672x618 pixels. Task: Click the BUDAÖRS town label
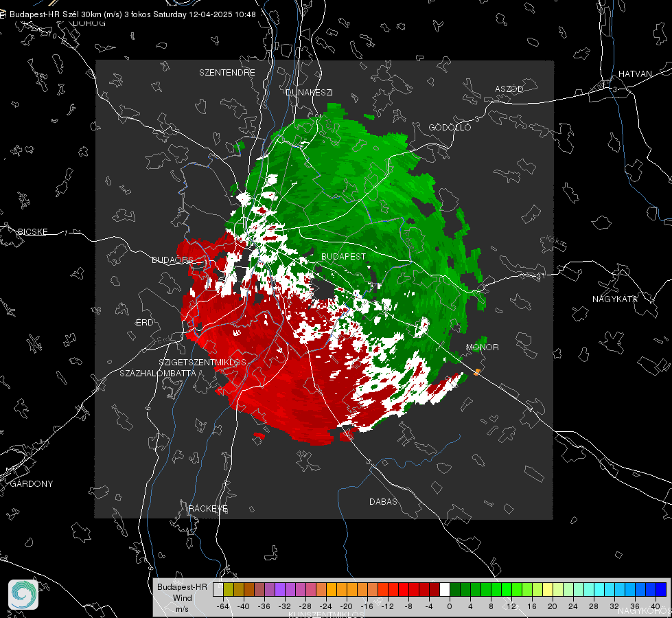pyautogui.click(x=172, y=260)
